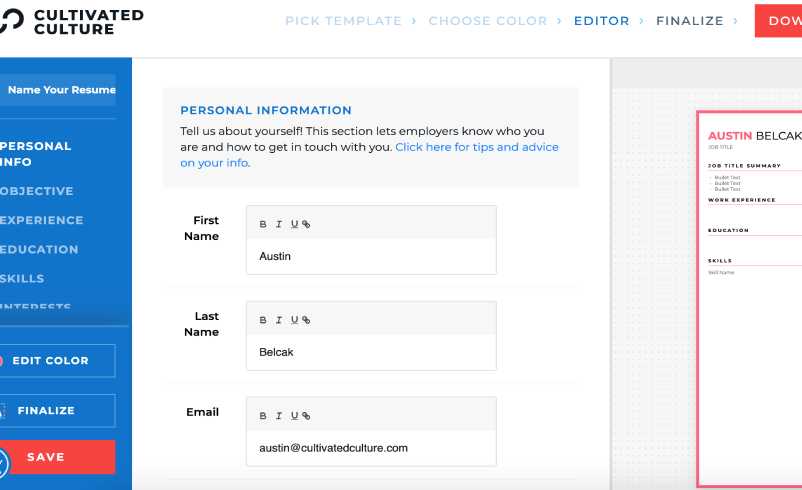Viewport: 802px width, 490px height.
Task: Click italic icon in Last Name toolbar
Action: tap(279, 320)
